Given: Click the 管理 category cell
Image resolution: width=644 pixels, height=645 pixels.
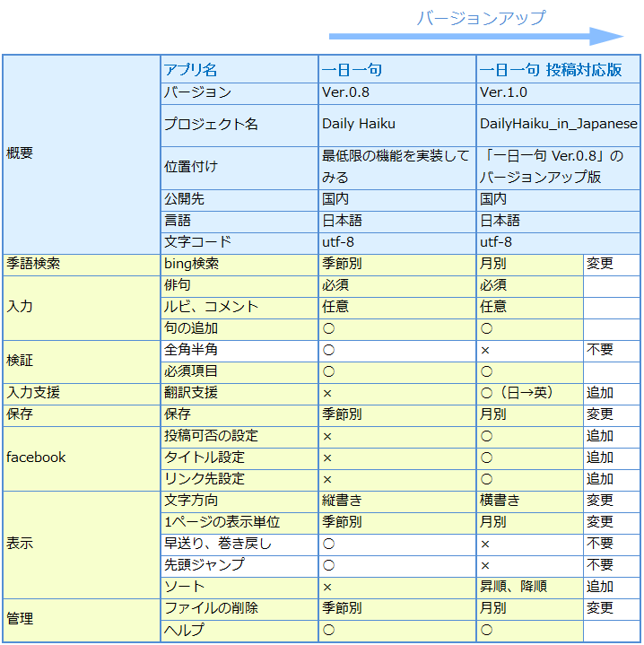Looking at the screenshot, I should (81, 620).
